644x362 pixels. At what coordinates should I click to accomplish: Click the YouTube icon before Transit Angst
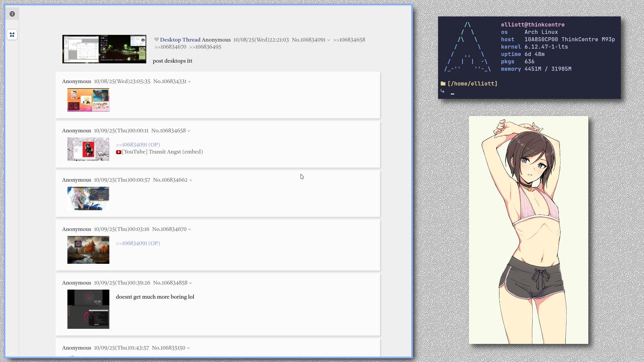[x=118, y=152]
